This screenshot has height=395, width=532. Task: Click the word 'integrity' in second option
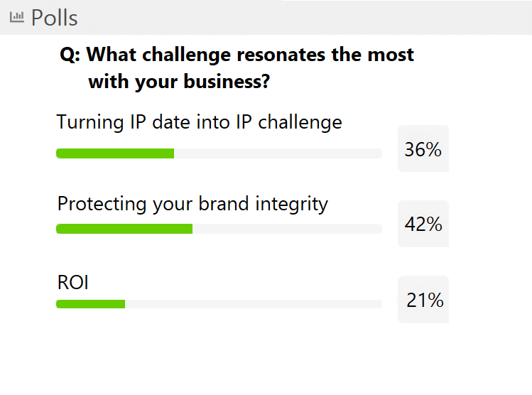(x=292, y=205)
